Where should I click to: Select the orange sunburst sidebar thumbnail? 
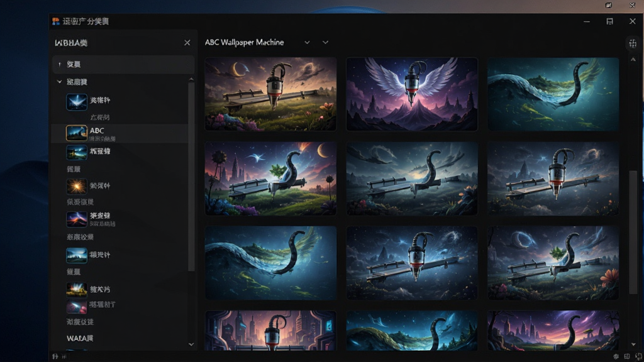pyautogui.click(x=77, y=186)
